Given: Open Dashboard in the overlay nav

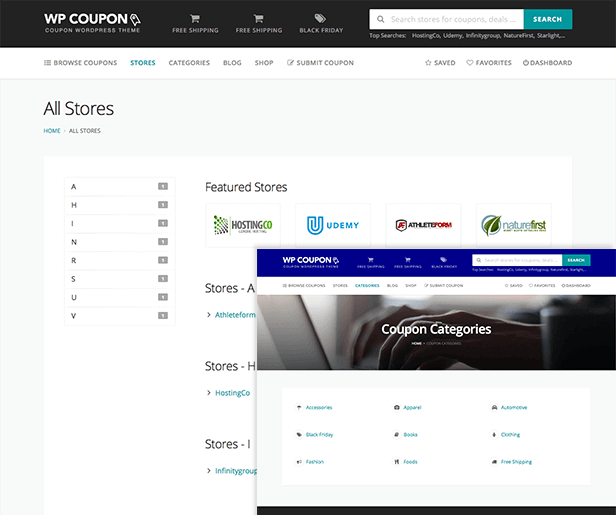Looking at the screenshot, I should coord(576,286).
